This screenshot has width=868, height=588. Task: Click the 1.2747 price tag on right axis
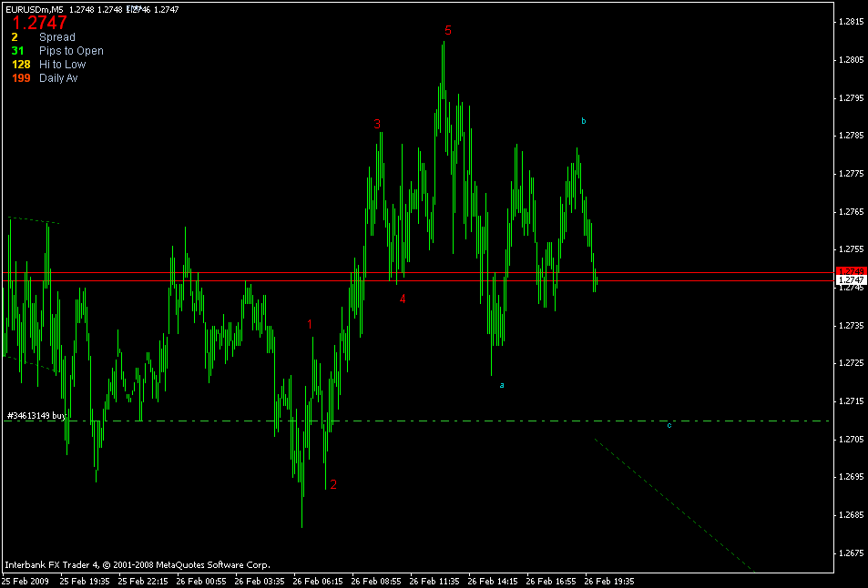pyautogui.click(x=851, y=279)
